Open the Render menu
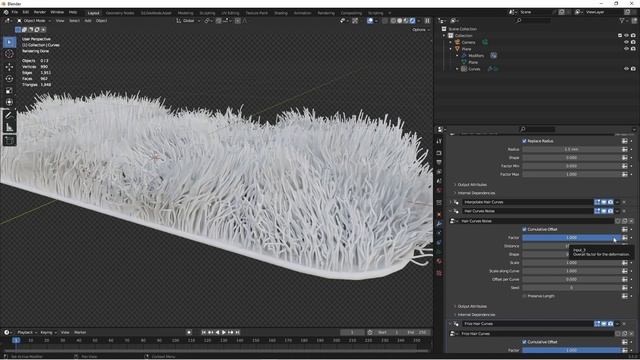 click(40, 12)
